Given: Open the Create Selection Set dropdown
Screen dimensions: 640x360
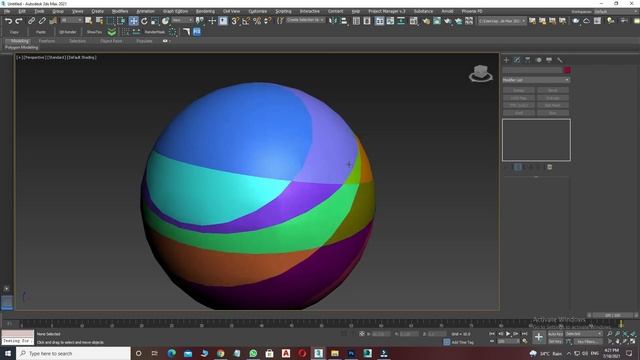Looking at the screenshot, I should pos(305,20).
